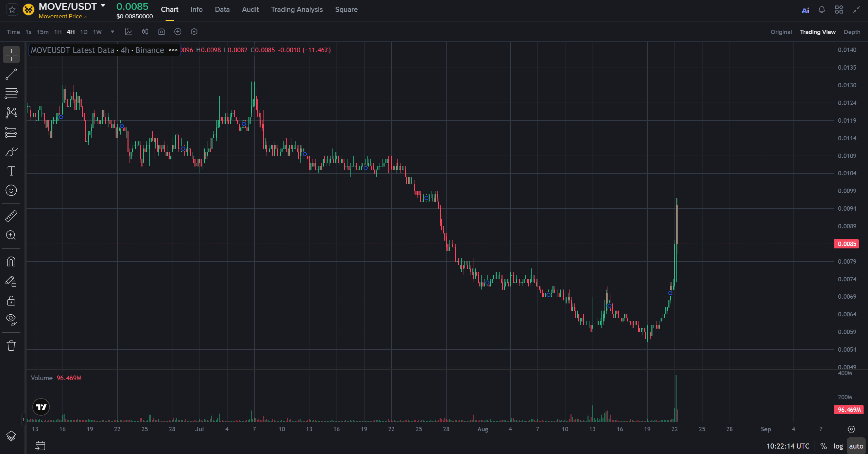Select the pattern drawing tool

(11, 112)
